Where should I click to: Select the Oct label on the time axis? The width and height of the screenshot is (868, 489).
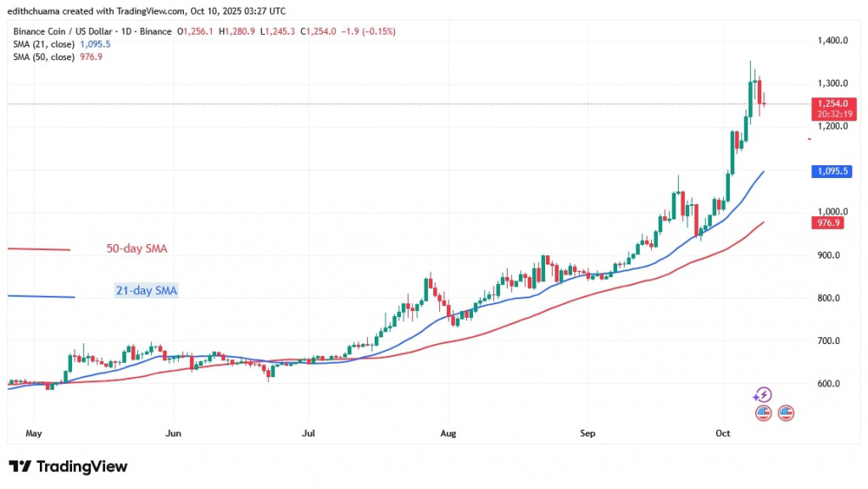(722, 433)
